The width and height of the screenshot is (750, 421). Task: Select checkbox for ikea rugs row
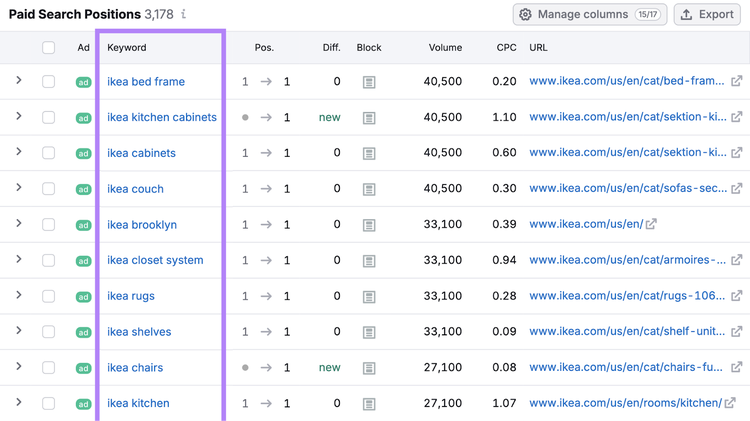pyautogui.click(x=48, y=296)
